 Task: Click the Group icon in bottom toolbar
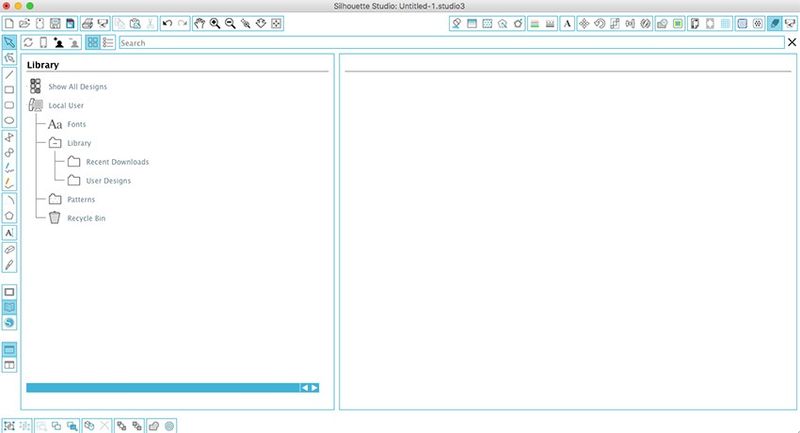(x=9, y=426)
